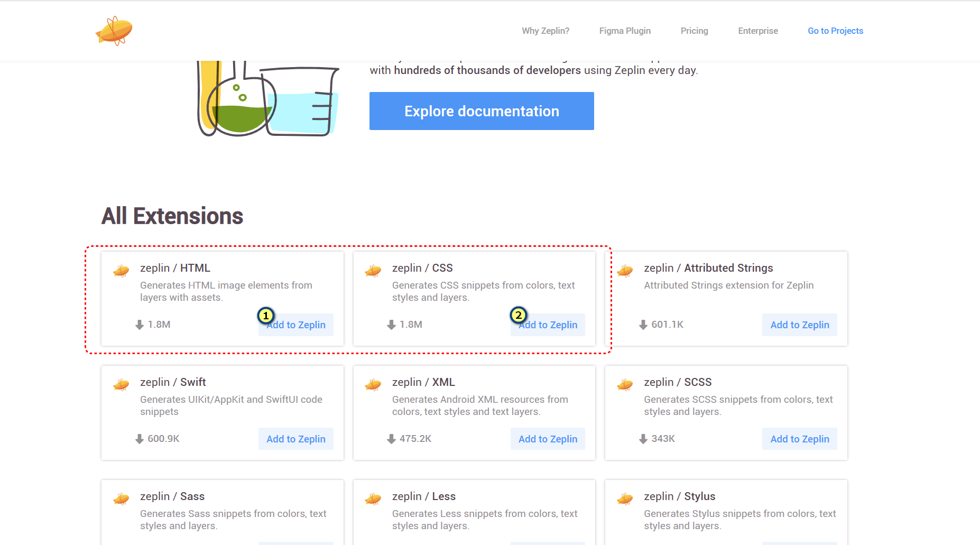The image size is (980, 545).
Task: Open the zeplin / Less extension title
Action: pyautogui.click(x=423, y=496)
